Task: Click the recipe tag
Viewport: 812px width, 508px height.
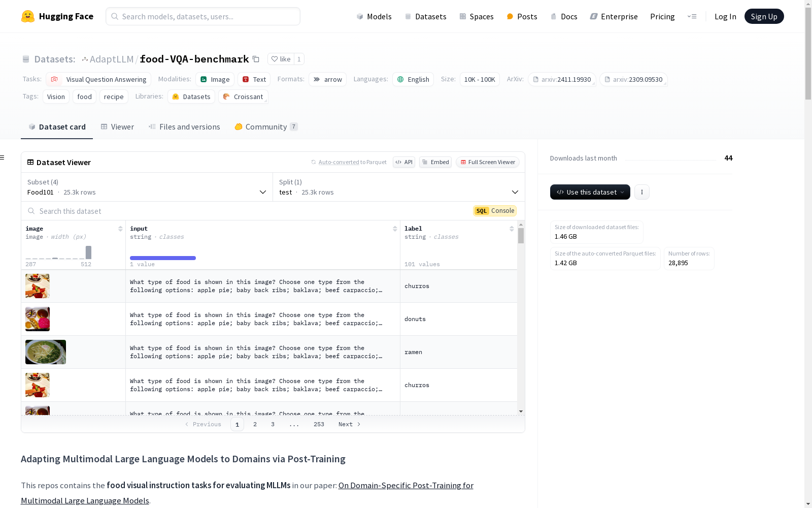Action: (x=114, y=97)
